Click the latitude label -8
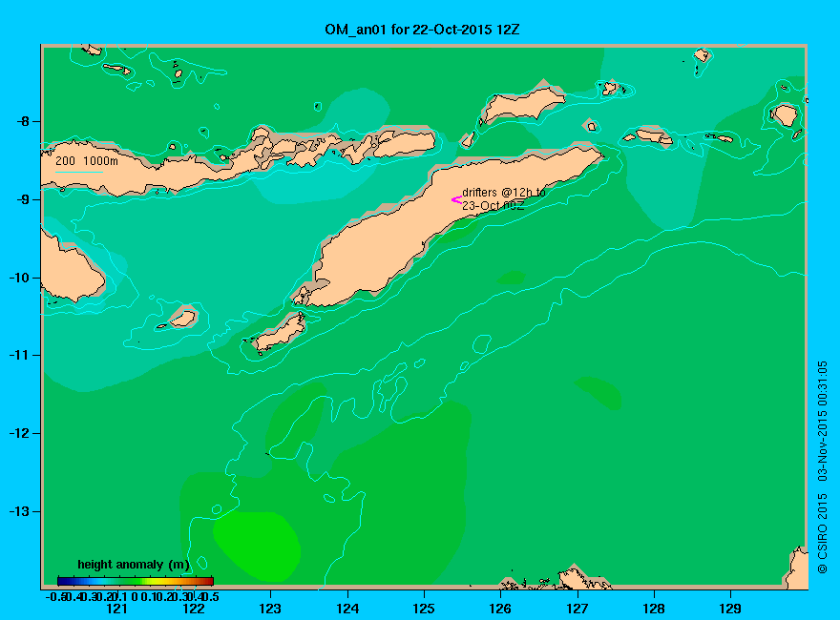This screenshot has height=620, width=840. (23, 121)
